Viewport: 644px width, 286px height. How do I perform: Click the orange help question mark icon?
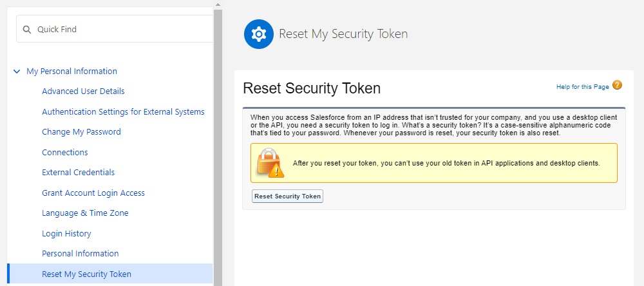coord(617,86)
